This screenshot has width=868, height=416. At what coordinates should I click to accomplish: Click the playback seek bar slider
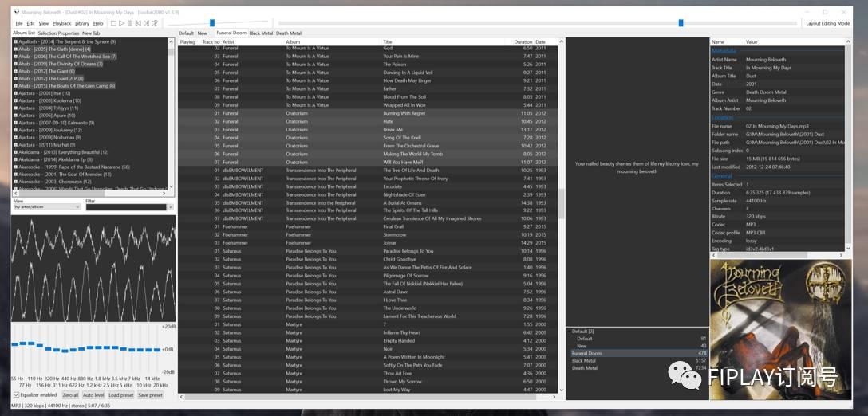point(681,23)
